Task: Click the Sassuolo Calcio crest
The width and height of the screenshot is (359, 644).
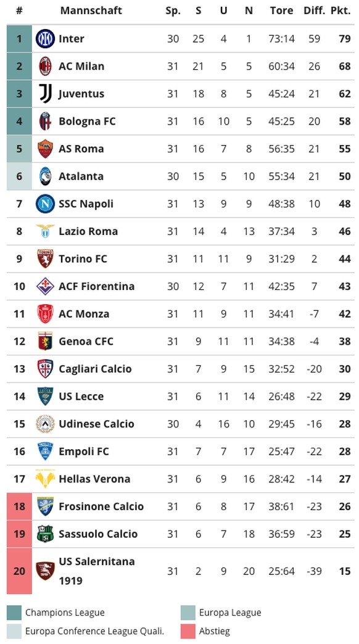Action: click(x=45, y=534)
